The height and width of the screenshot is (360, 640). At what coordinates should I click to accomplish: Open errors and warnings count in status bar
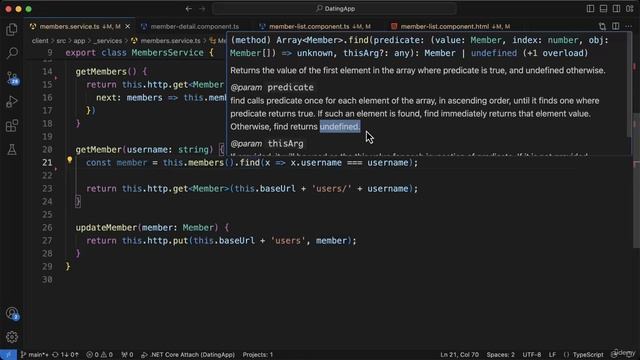click(99, 355)
